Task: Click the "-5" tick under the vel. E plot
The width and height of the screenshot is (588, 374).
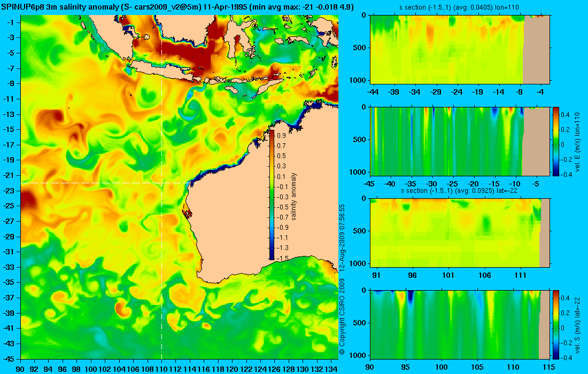Action: coord(536,184)
